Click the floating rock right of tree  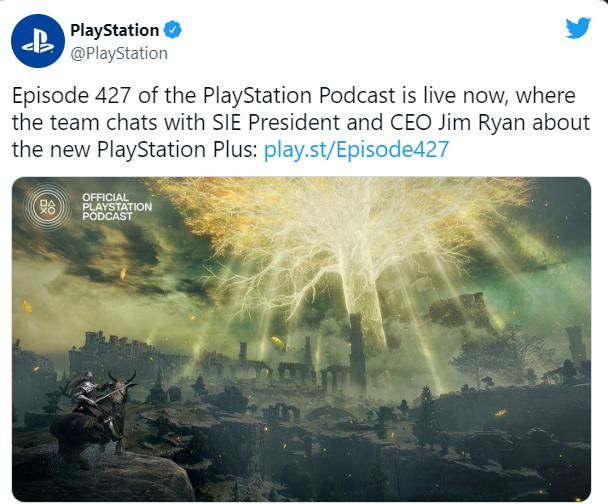click(459, 310)
